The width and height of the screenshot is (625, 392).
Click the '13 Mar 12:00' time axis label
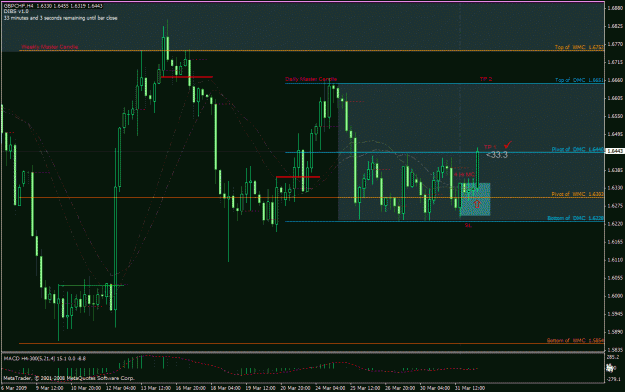point(157,388)
